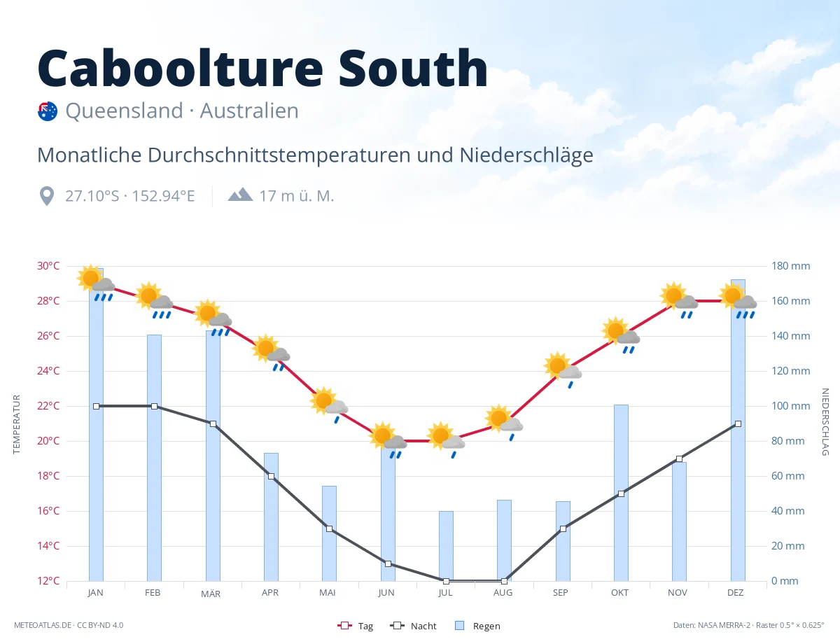The height and width of the screenshot is (644, 840).
Task: Click the Caboolture South title
Action: coord(262,68)
